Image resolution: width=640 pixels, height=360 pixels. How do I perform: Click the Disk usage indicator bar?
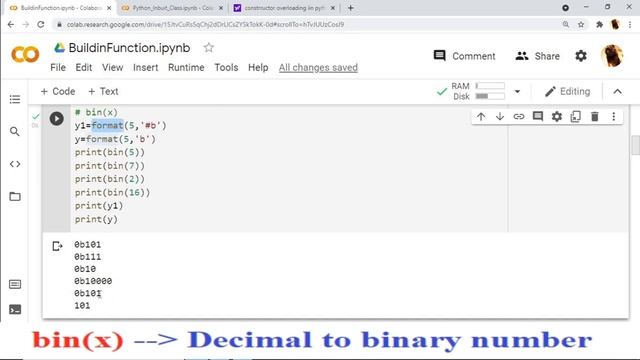tap(490, 96)
